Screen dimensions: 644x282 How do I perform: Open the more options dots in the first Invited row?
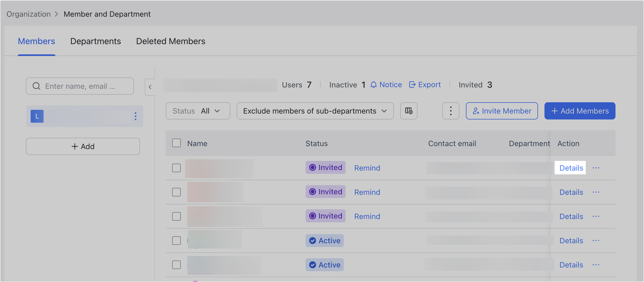click(x=596, y=168)
